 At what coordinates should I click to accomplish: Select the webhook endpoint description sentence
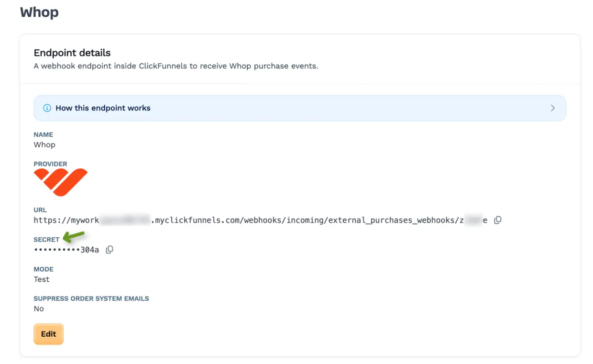176,66
